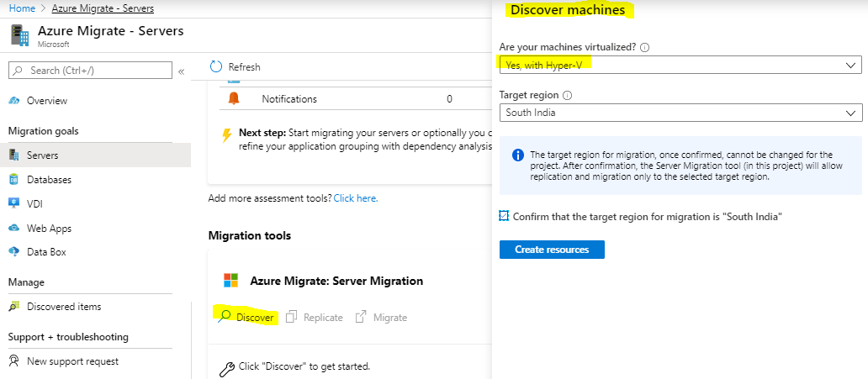Click the Discover magnifier icon
The height and width of the screenshot is (379, 868).
point(225,317)
